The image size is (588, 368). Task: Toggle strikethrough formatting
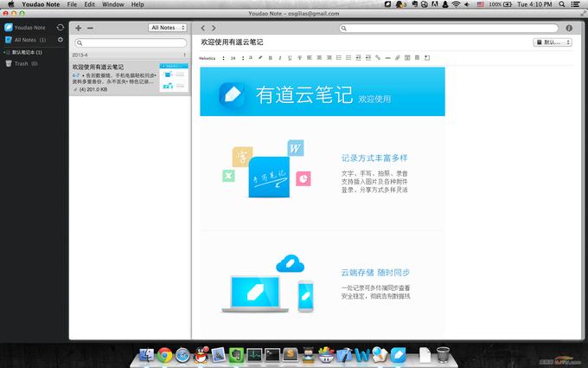click(299, 58)
